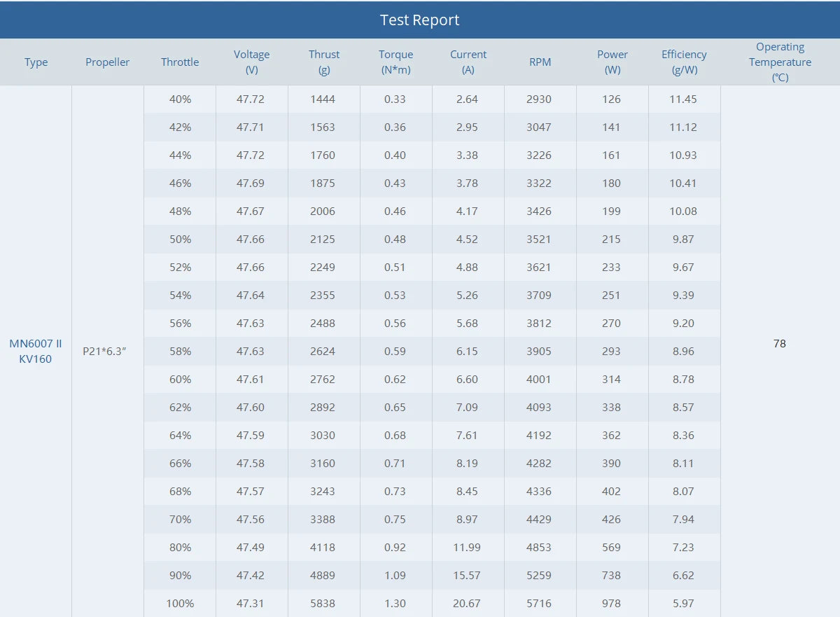Select the 50% throttle row cell
840x617 pixels.
click(180, 239)
